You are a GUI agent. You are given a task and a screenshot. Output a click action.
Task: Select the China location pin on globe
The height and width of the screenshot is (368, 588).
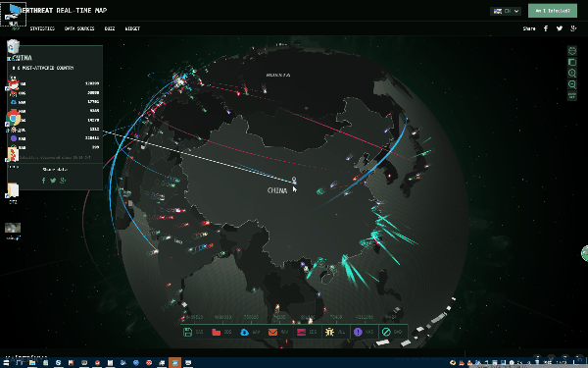[x=294, y=181]
